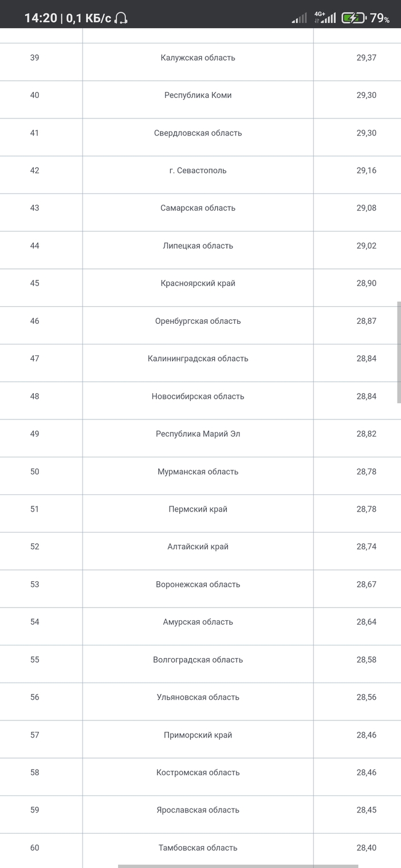401x868 pixels.
Task: Tap the 4G+ signal strength icon
Action: click(x=325, y=18)
